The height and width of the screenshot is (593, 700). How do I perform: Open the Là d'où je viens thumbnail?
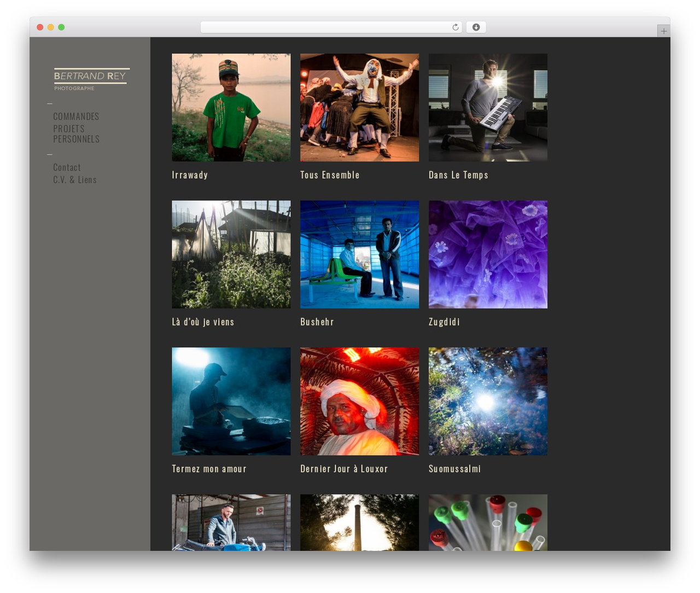(x=231, y=254)
